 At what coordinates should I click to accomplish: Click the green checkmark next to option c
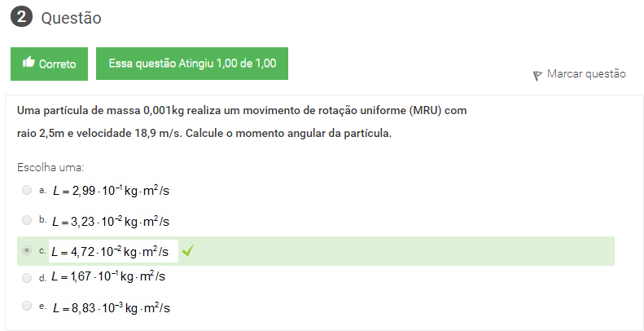188,251
